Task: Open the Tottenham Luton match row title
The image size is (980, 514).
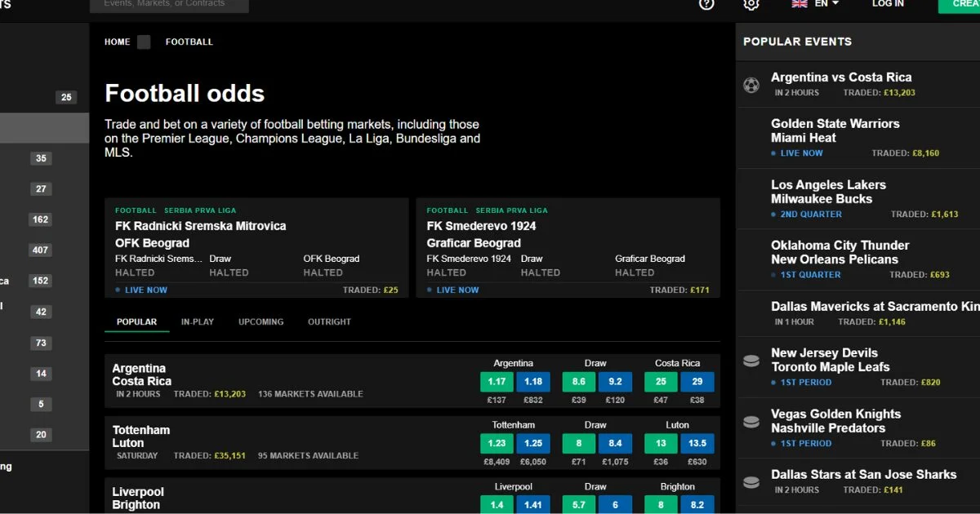Action: coord(141,436)
